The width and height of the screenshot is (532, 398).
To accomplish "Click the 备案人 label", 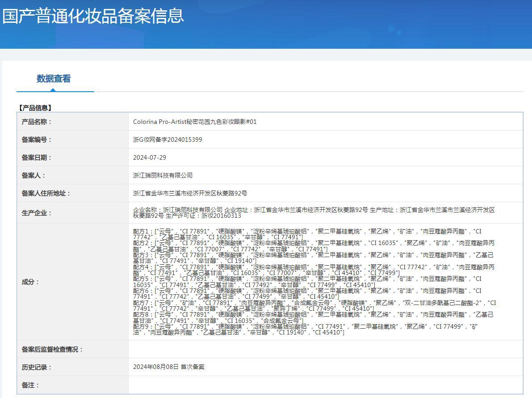I will (x=33, y=176).
